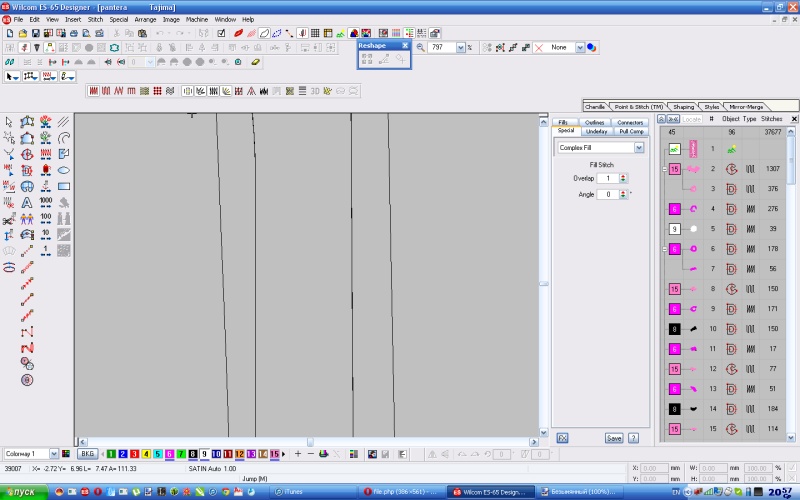Select the arrow Select Object tool
Image resolution: width=800 pixels, height=500 pixels.
(9, 122)
